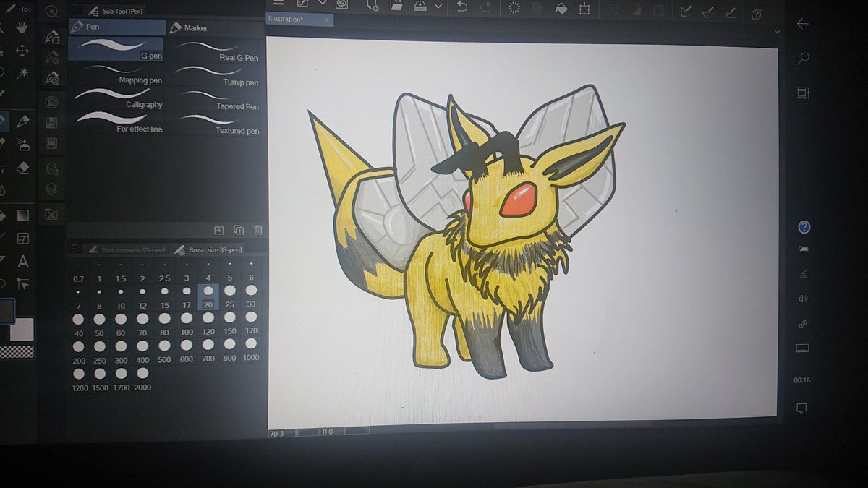Select the Correct line tool
Image resolution: width=868 pixels, height=488 pixels.
22,285
